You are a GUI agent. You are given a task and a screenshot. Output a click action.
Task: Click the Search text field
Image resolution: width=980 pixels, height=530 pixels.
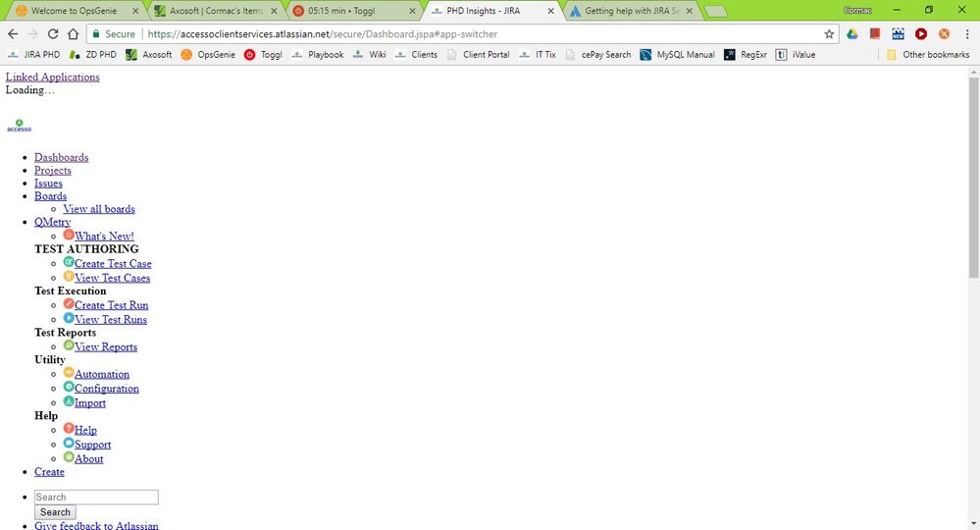pyautogui.click(x=96, y=497)
